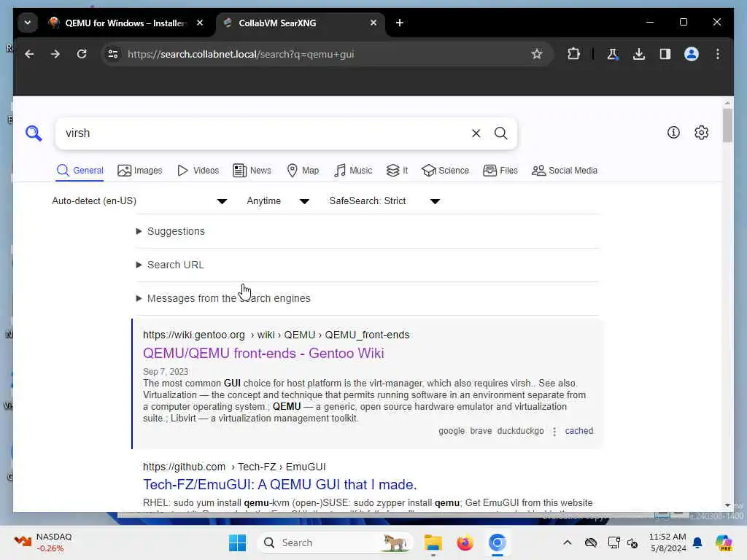Viewport: 747px width, 560px height.
Task: Click the Chromium taskbar icon
Action: tap(497, 542)
